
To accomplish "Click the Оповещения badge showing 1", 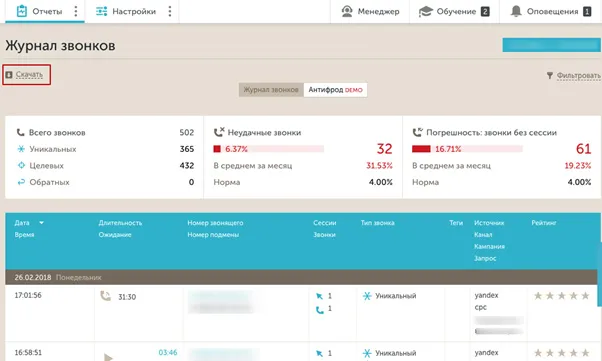I will (x=587, y=12).
